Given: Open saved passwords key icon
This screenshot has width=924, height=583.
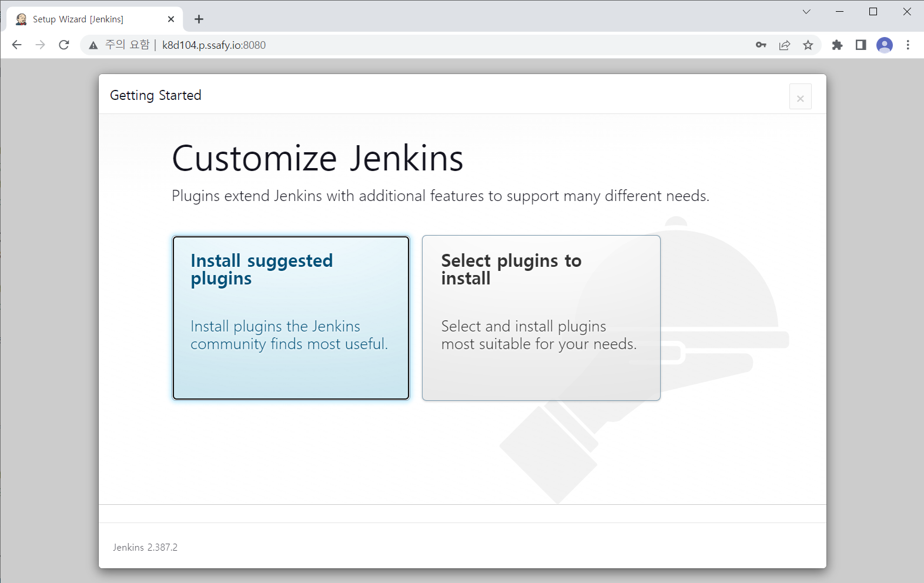Looking at the screenshot, I should (x=761, y=45).
